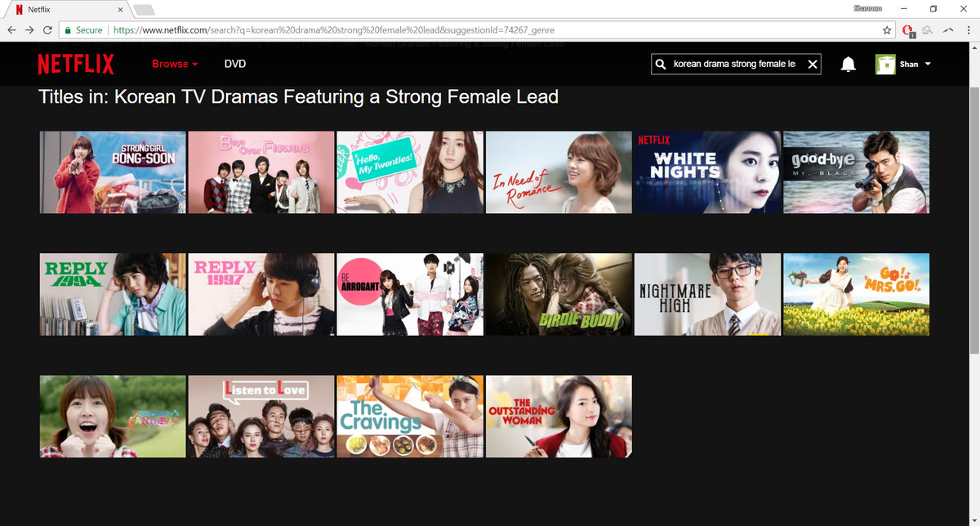The height and width of the screenshot is (526, 980).
Task: Reload the page
Action: 47,30
